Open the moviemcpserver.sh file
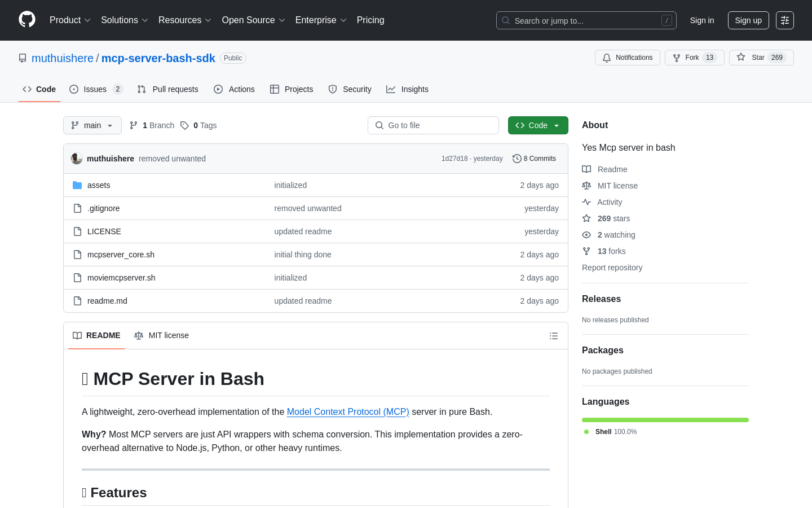Viewport: 812px width, 508px height. pyautogui.click(x=121, y=278)
